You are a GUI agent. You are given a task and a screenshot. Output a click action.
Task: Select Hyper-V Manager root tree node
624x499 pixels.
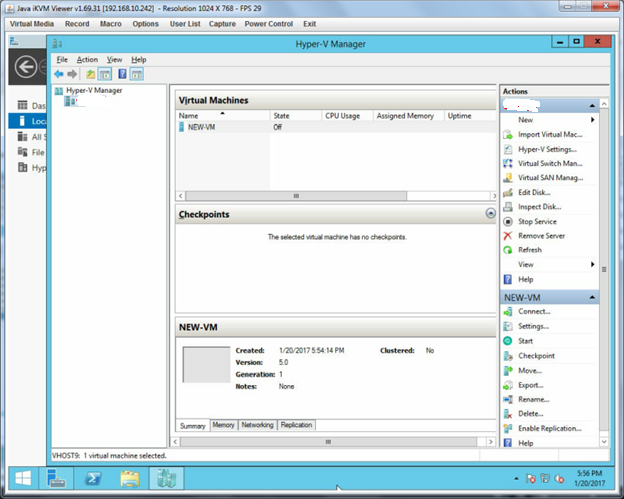[x=94, y=90]
